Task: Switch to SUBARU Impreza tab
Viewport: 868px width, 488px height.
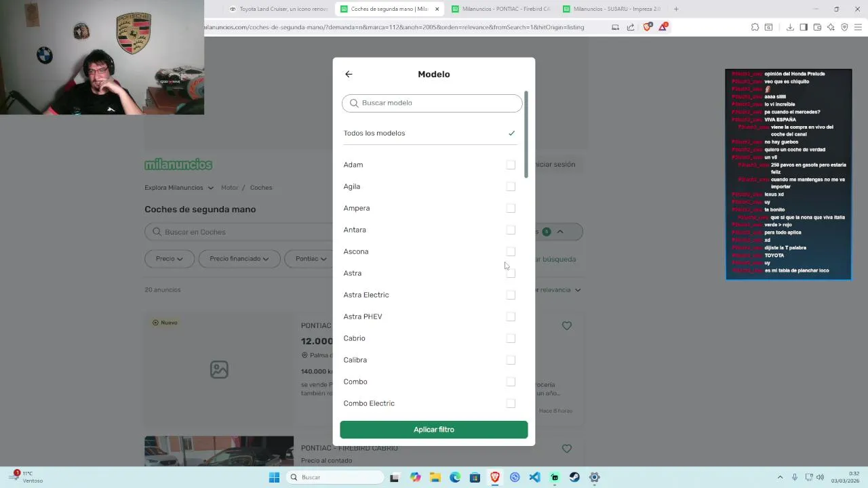Action: (612, 9)
